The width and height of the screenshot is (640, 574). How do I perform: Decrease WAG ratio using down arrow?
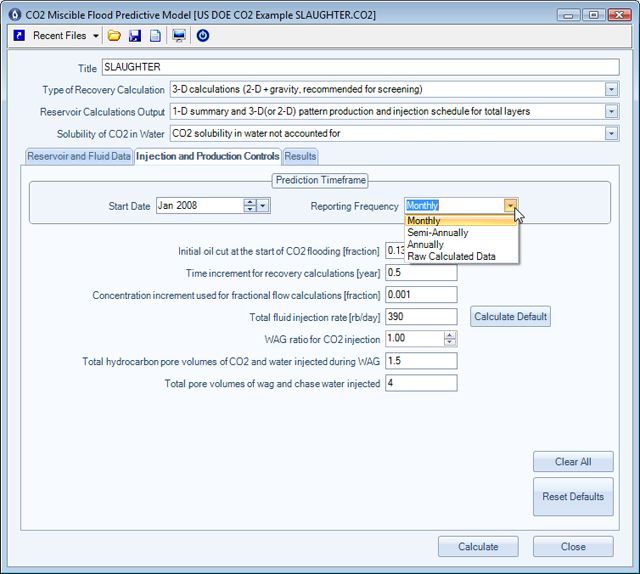pyautogui.click(x=450, y=342)
